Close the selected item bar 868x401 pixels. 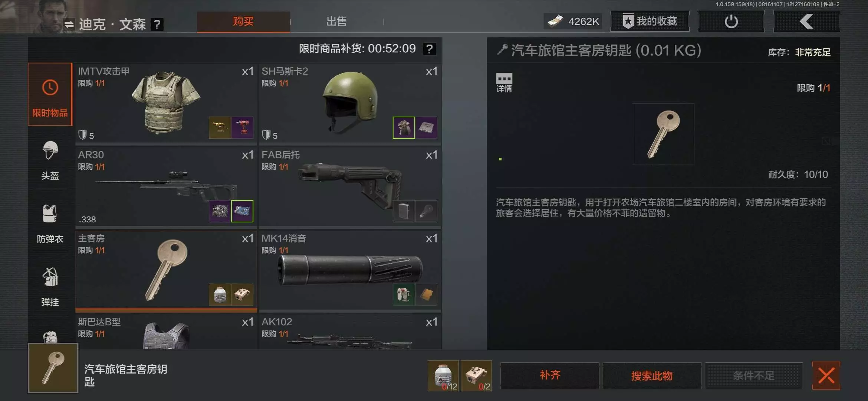click(826, 375)
